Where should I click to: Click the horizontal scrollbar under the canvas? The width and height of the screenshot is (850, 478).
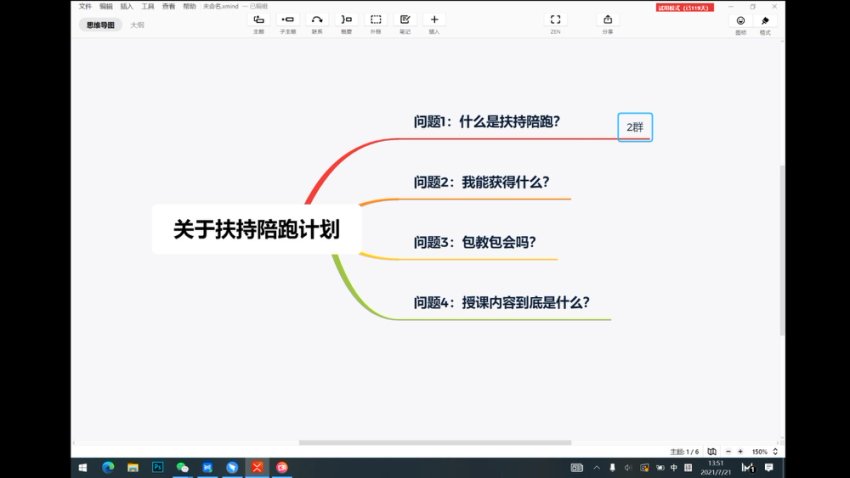[x=435, y=442]
